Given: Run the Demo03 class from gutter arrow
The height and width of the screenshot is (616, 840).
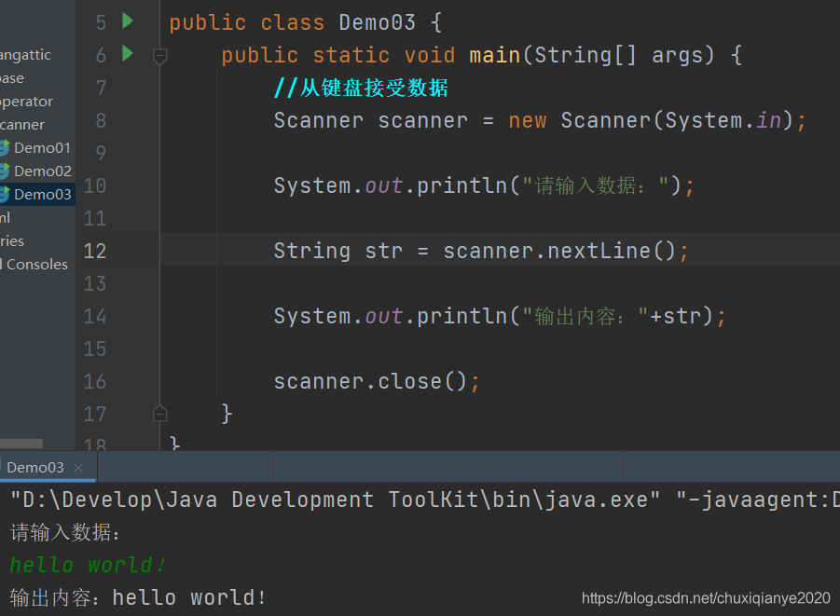Looking at the screenshot, I should [x=128, y=21].
